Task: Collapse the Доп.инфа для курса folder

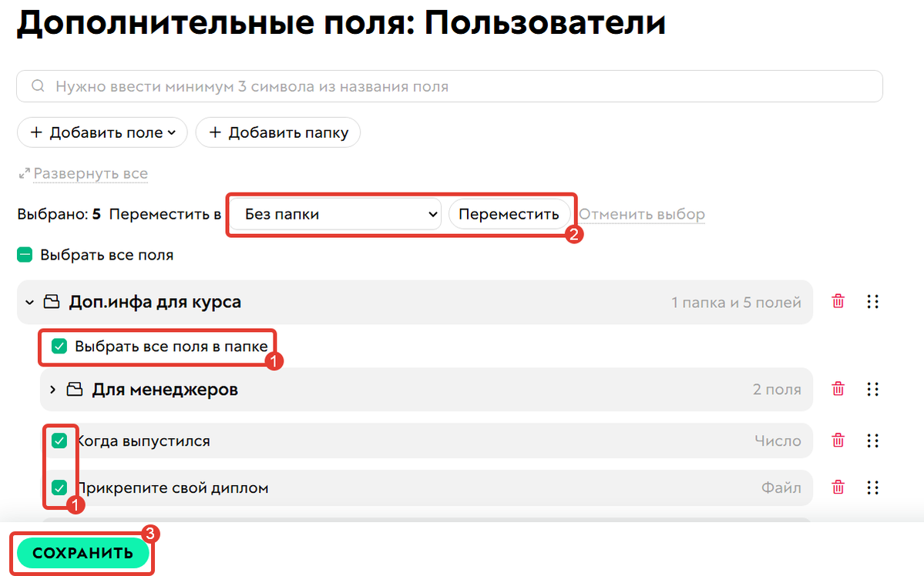Action: [x=29, y=302]
